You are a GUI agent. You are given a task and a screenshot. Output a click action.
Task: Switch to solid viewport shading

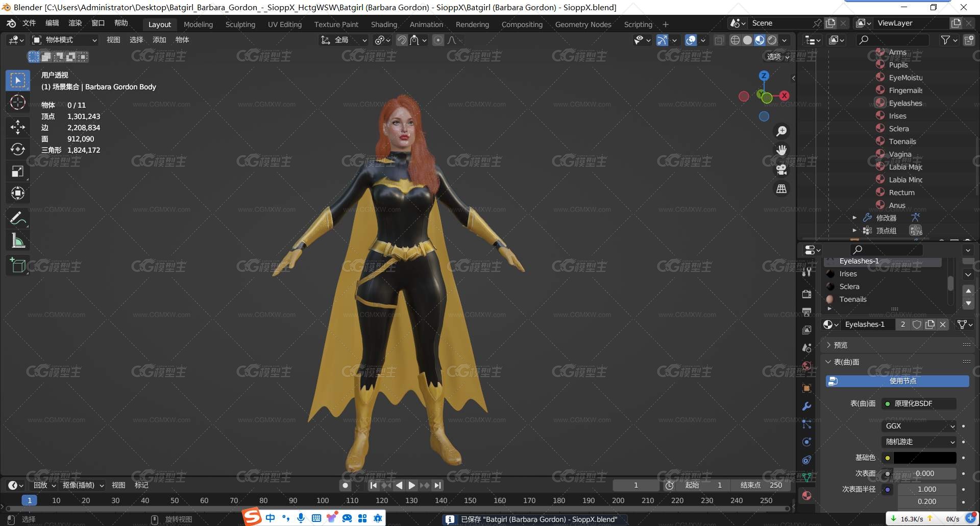tap(747, 40)
